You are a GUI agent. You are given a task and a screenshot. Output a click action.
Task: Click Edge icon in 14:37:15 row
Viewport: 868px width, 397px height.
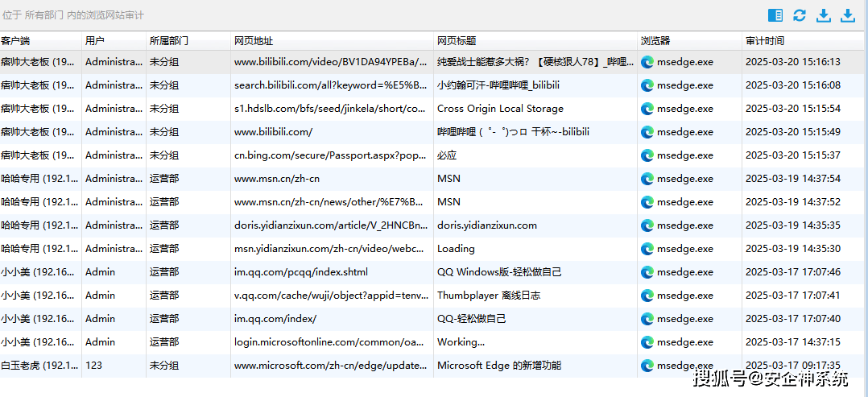(x=647, y=342)
